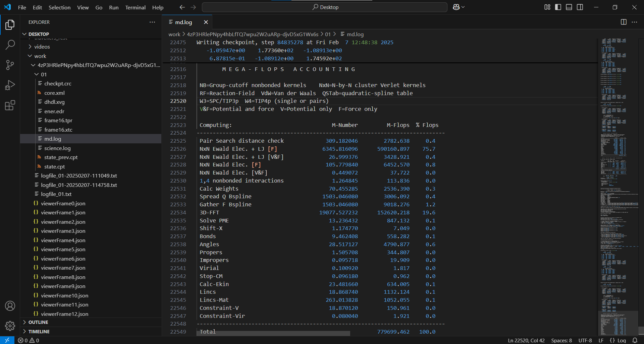Open the Run and Debug view
This screenshot has height=344, width=644.
pos(10,85)
